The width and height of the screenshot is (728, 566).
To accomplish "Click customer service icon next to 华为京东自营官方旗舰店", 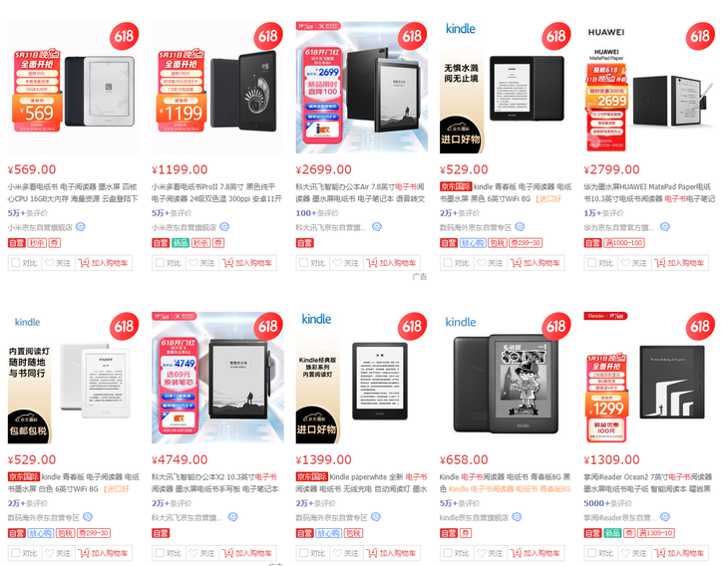I will 665,227.
